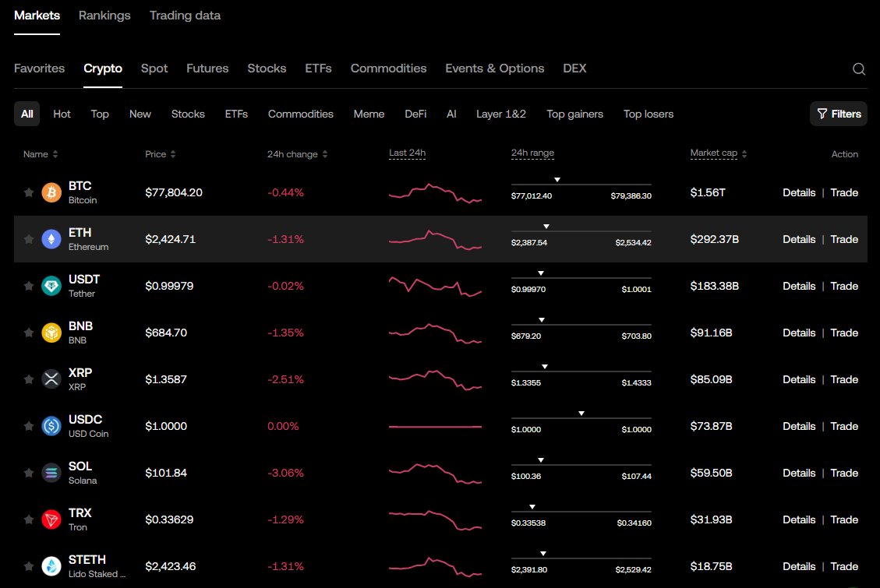Click the Solana coin logo
This screenshot has width=880, height=588.
coord(51,473)
